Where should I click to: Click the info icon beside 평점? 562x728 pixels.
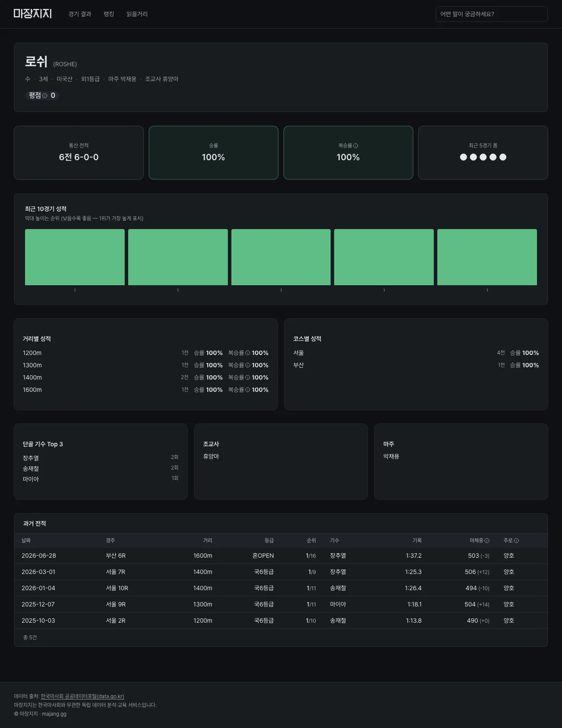coord(45,96)
